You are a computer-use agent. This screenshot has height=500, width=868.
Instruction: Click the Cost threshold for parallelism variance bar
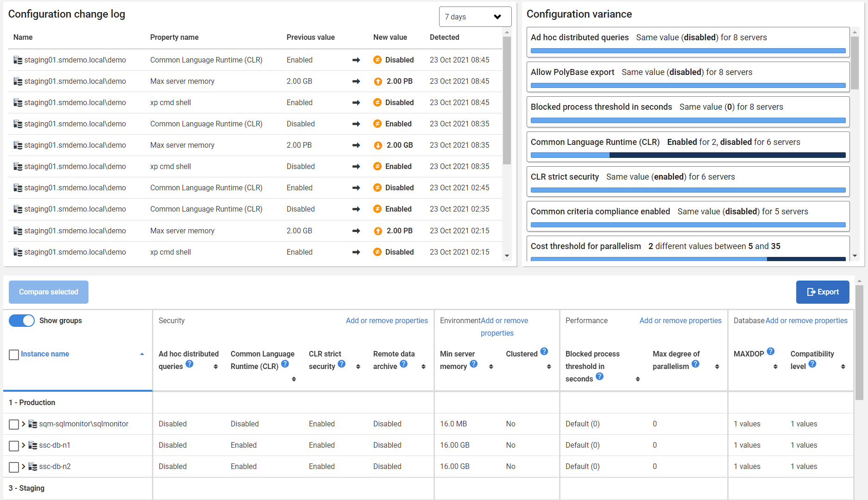[x=688, y=259]
